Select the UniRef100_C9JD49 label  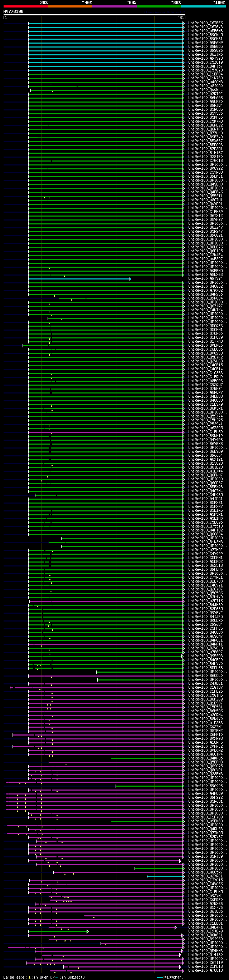(205, 931)
